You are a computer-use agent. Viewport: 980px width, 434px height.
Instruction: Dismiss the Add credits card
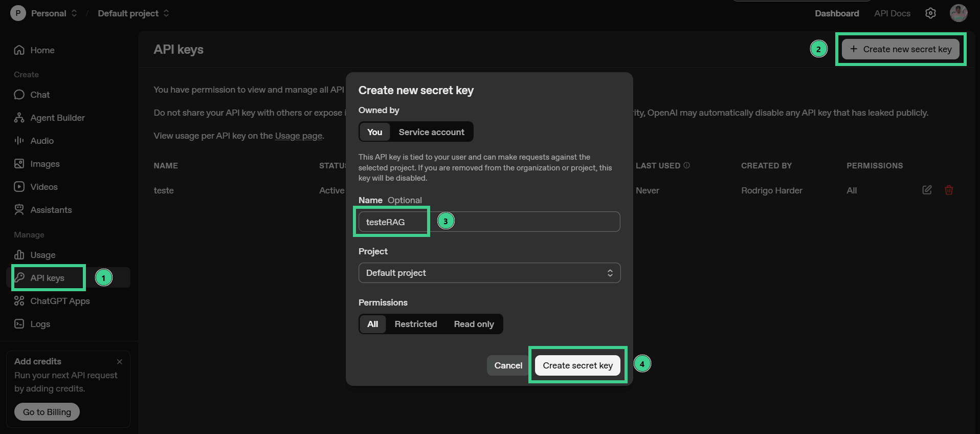click(120, 361)
